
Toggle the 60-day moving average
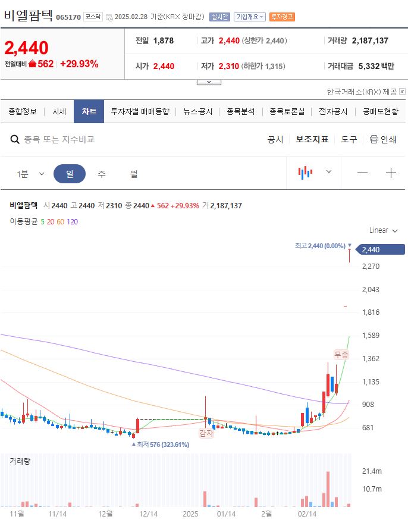tap(61, 222)
